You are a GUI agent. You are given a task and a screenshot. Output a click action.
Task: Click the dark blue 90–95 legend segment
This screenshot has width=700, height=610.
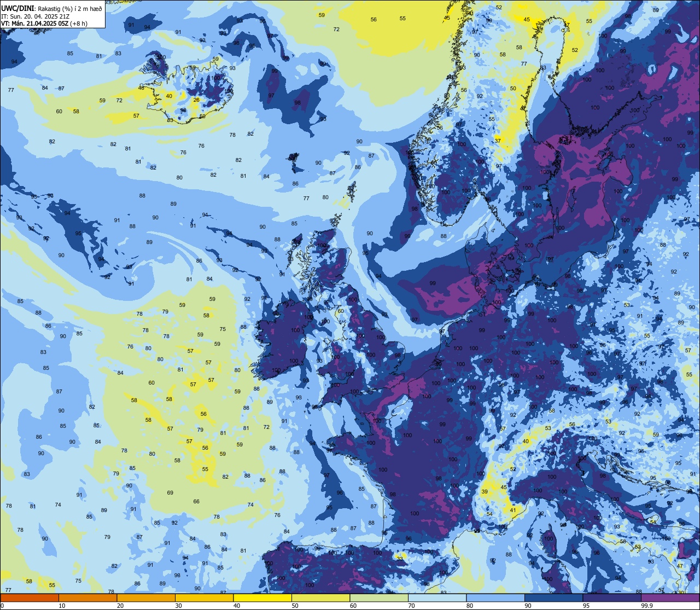tap(553, 597)
